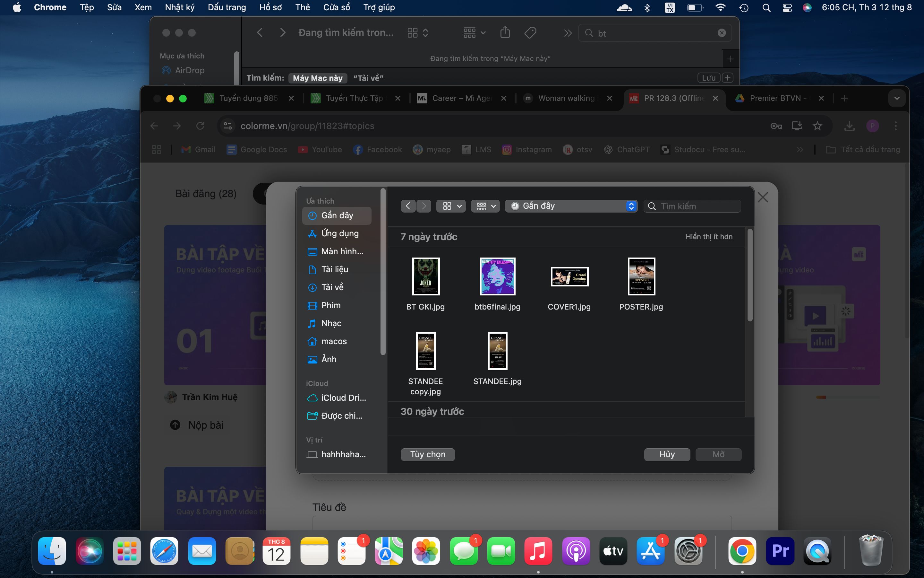Open Chrome tab search chevron

(x=897, y=99)
